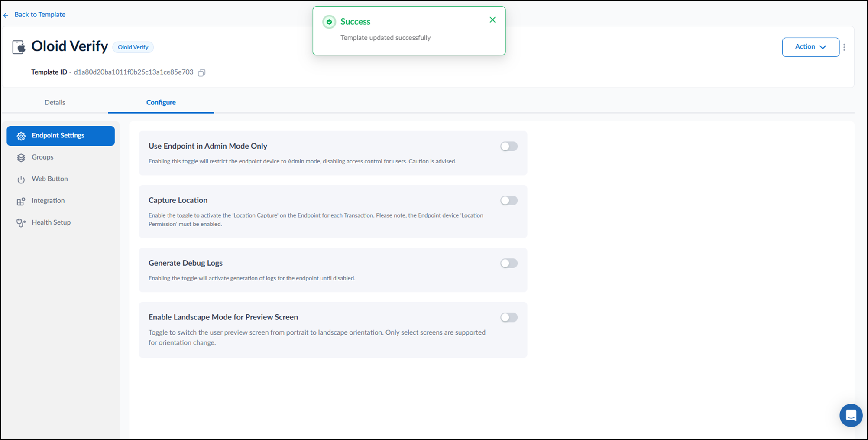Go to Web Button settings
This screenshot has height=440, width=868.
pos(61,179)
